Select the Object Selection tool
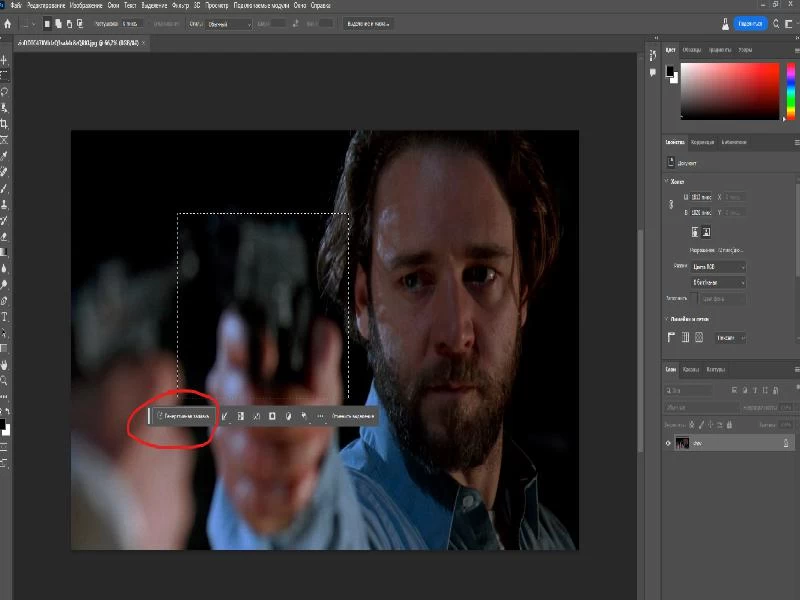The image size is (800, 600). 4,108
